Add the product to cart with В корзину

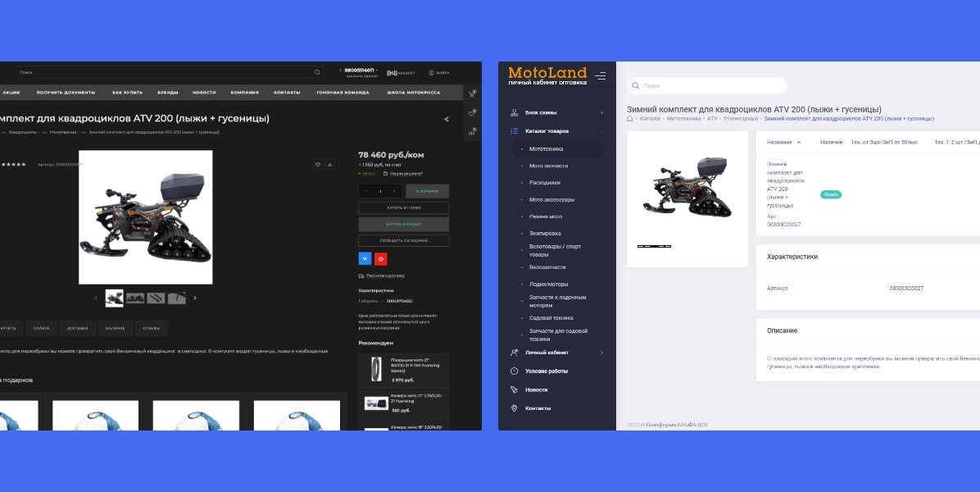(x=428, y=191)
